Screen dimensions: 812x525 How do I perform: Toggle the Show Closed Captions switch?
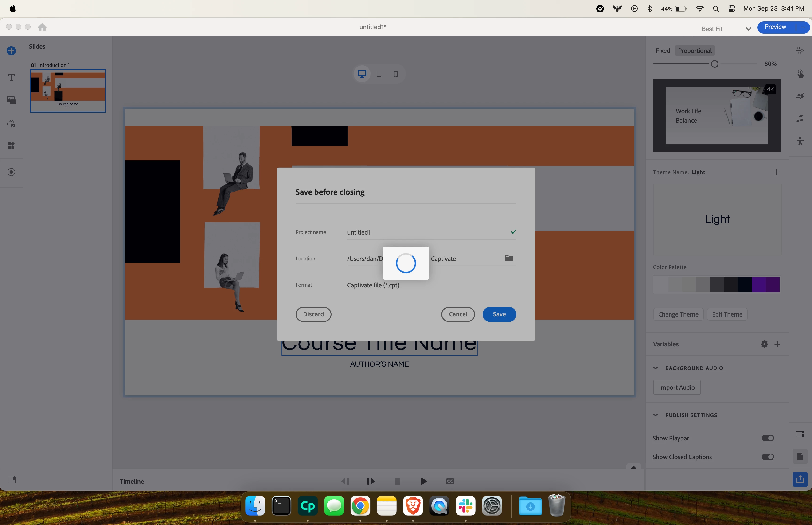coord(767,457)
